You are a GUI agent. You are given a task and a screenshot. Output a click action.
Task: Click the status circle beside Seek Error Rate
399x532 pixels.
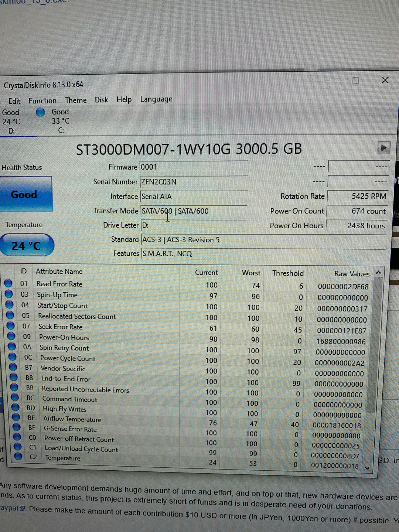click(11, 326)
